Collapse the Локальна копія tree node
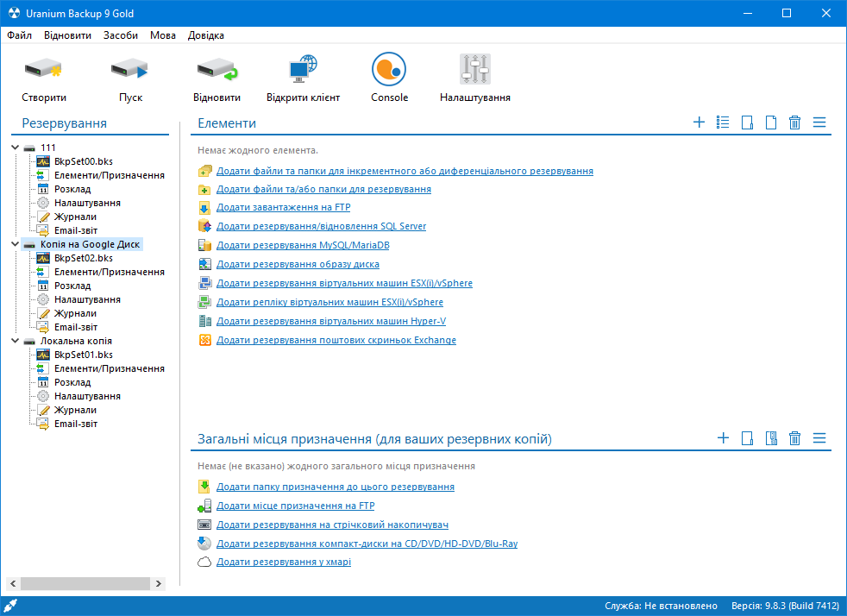Viewport: 847px width, 616px height. click(x=16, y=341)
